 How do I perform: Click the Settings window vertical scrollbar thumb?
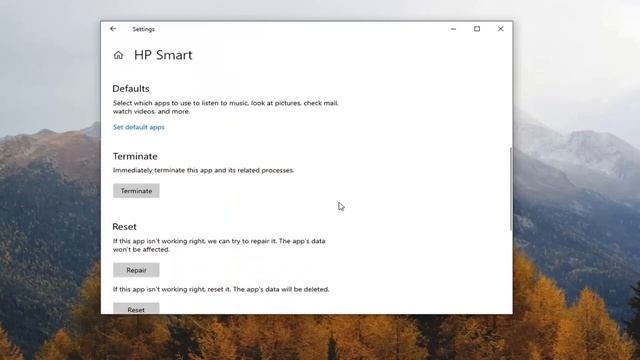click(x=511, y=189)
